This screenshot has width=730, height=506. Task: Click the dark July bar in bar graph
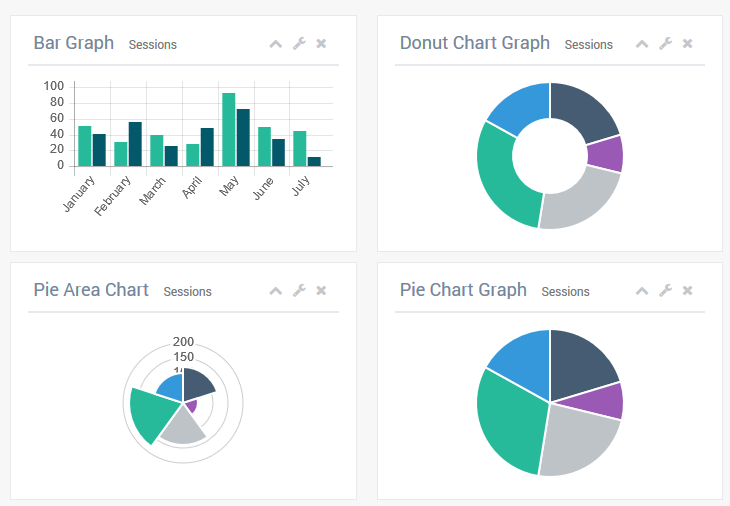pos(314,161)
